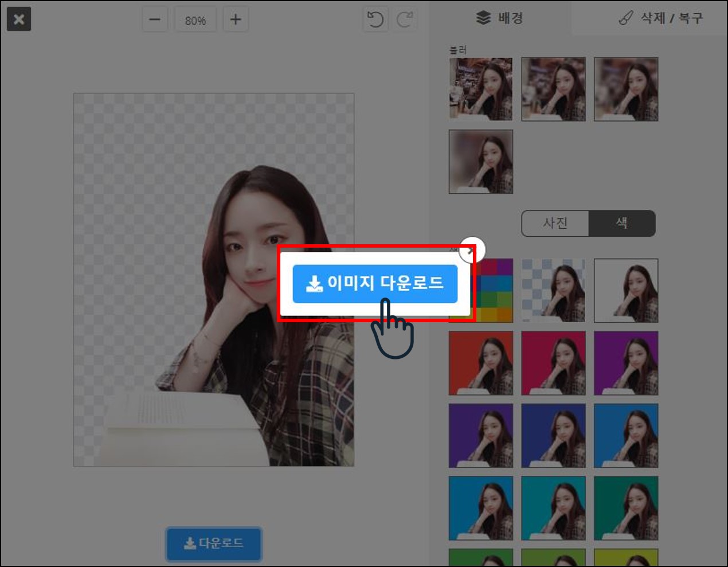Choose the third blur background thumbnail
Viewport: 728px width, 567px height.
pyautogui.click(x=626, y=89)
